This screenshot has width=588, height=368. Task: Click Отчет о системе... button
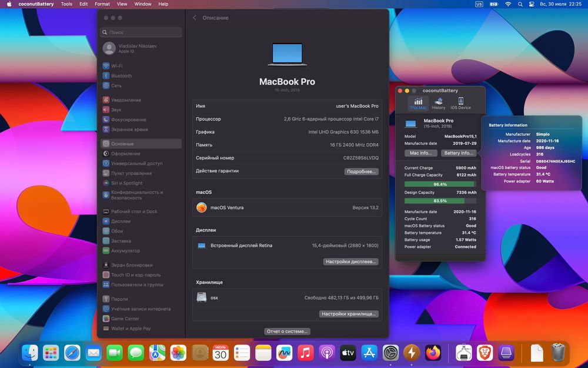(x=287, y=331)
